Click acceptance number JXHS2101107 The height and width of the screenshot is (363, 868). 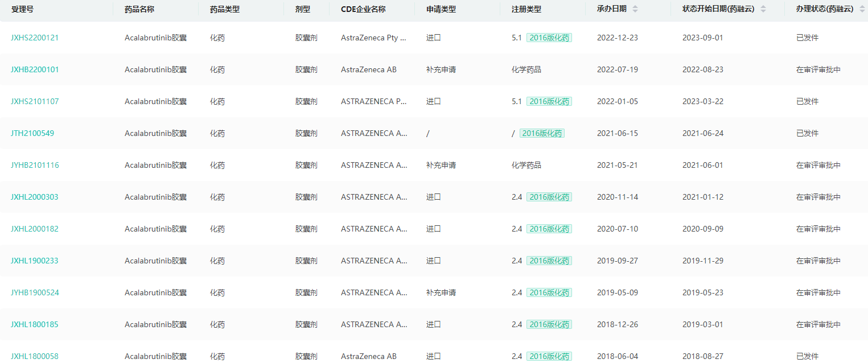[35, 101]
